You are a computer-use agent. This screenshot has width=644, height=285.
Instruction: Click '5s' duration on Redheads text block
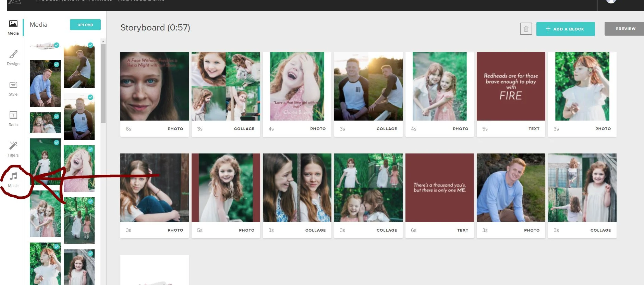485,129
